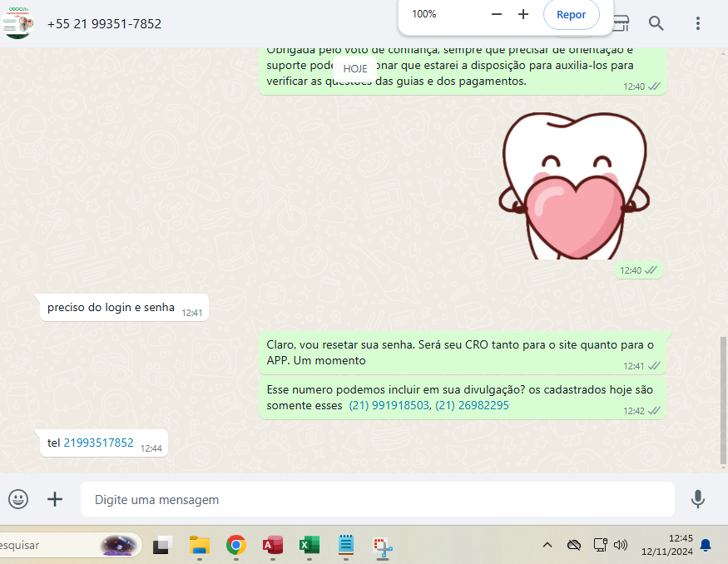Open Snipping Tool in taskbar
The height and width of the screenshot is (564, 728).
click(383, 546)
